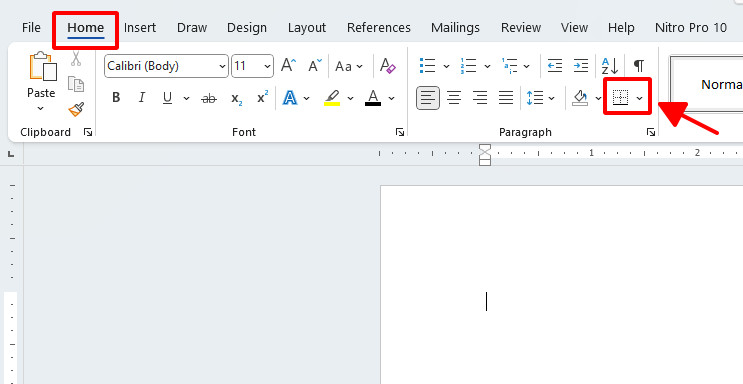Image resolution: width=743 pixels, height=384 pixels.
Task: Switch to the View tab
Action: (x=574, y=27)
